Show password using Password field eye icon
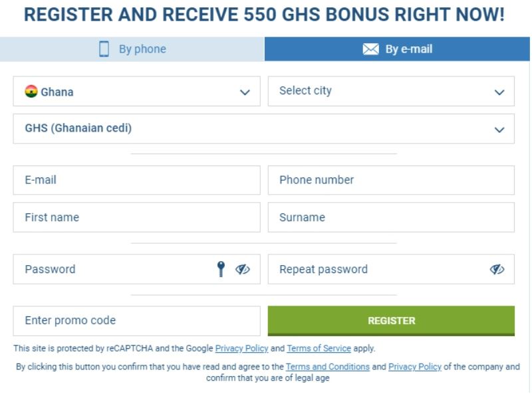The image size is (532, 398). pos(242,269)
